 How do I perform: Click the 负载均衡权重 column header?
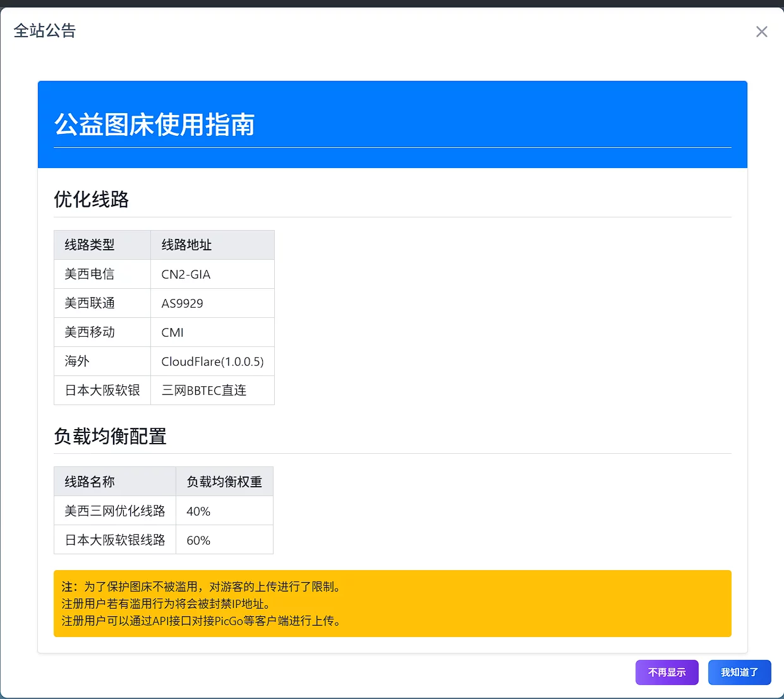tap(224, 482)
